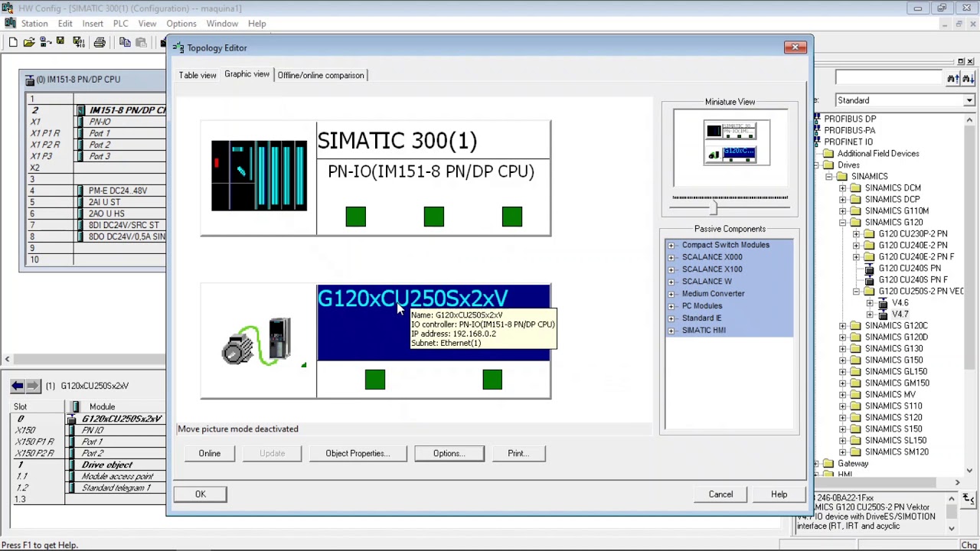Open the Standard profile dropdown
The image size is (980, 551).
point(969,100)
